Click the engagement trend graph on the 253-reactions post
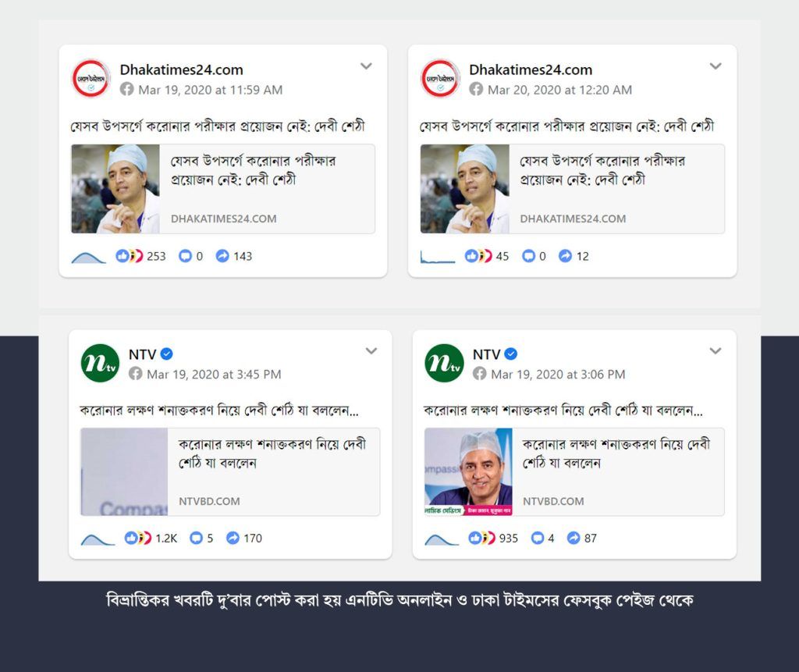This screenshot has width=799, height=672. [89, 257]
